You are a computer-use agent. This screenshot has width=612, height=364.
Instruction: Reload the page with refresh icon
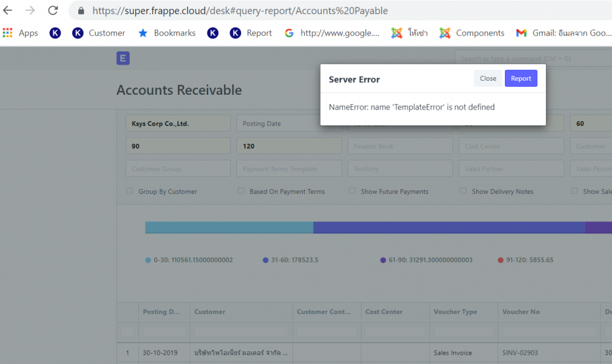pos(53,10)
